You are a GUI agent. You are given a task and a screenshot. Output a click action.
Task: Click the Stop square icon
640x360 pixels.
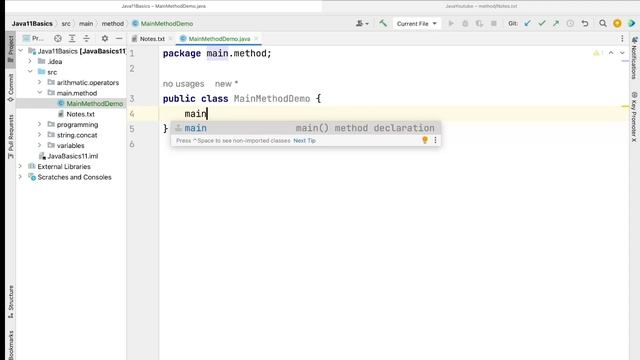click(493, 24)
